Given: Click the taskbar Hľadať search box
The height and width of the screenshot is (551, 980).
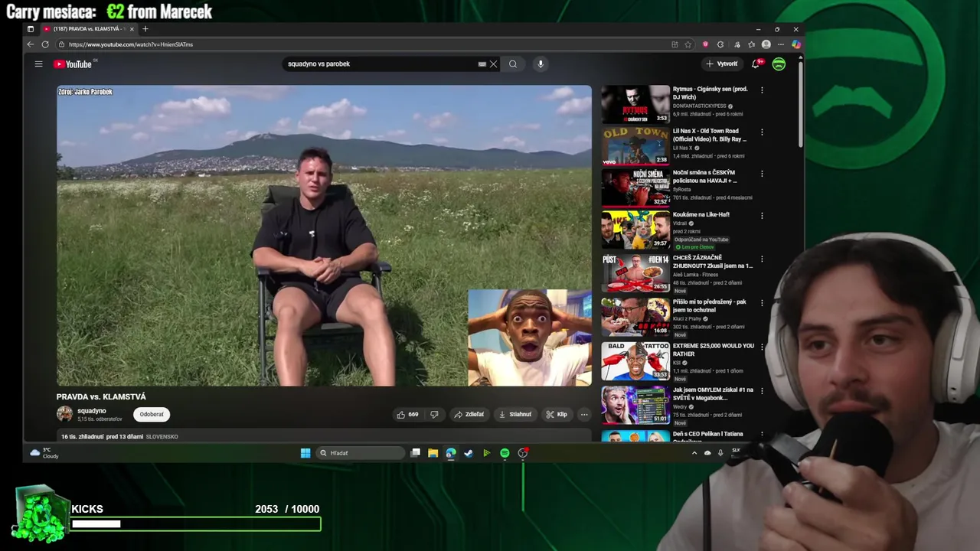Looking at the screenshot, I should [x=361, y=453].
